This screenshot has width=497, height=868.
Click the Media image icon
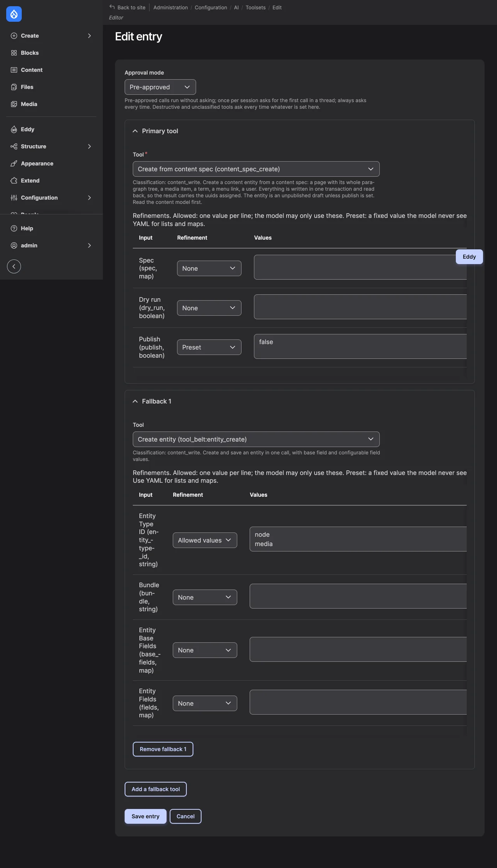pos(14,104)
